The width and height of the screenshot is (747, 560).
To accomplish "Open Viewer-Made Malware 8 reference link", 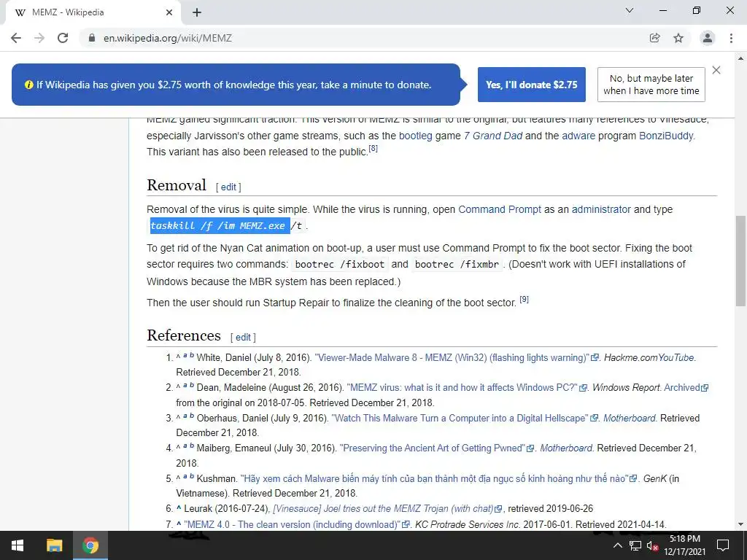I will (452, 357).
